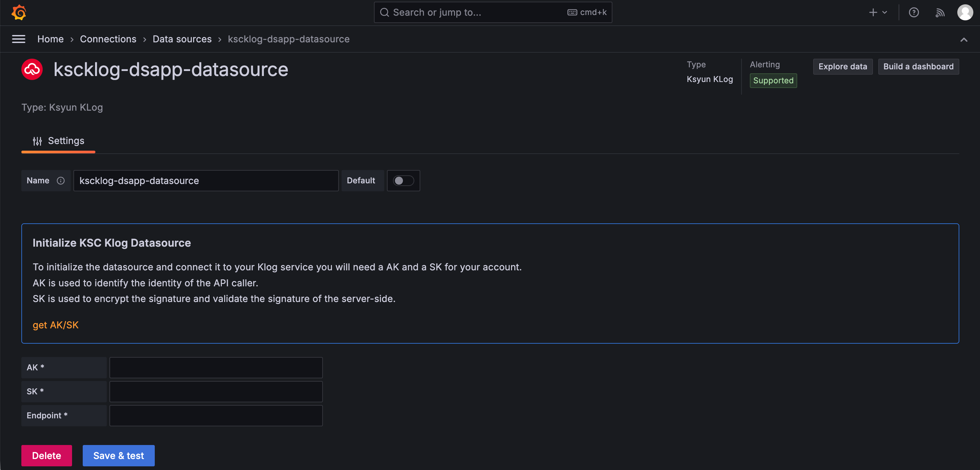980x470 pixels.
Task: Toggle the Default data source switch
Action: click(403, 181)
